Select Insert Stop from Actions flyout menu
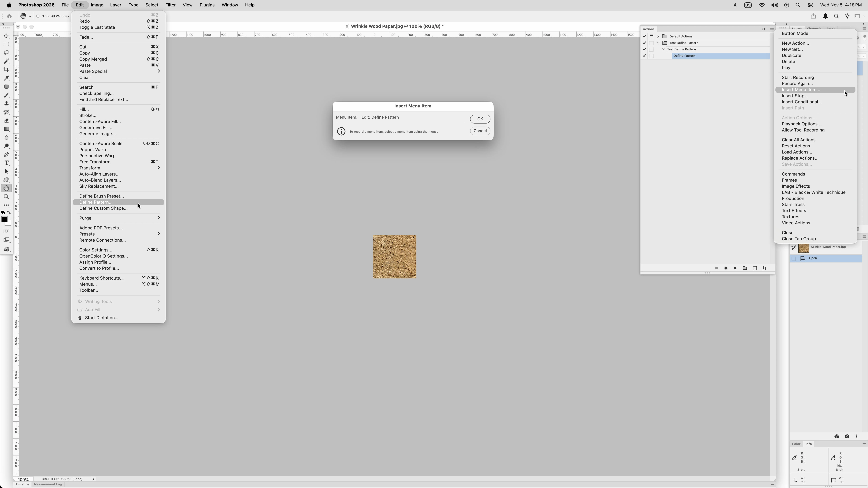868x488 pixels. pyautogui.click(x=795, y=96)
